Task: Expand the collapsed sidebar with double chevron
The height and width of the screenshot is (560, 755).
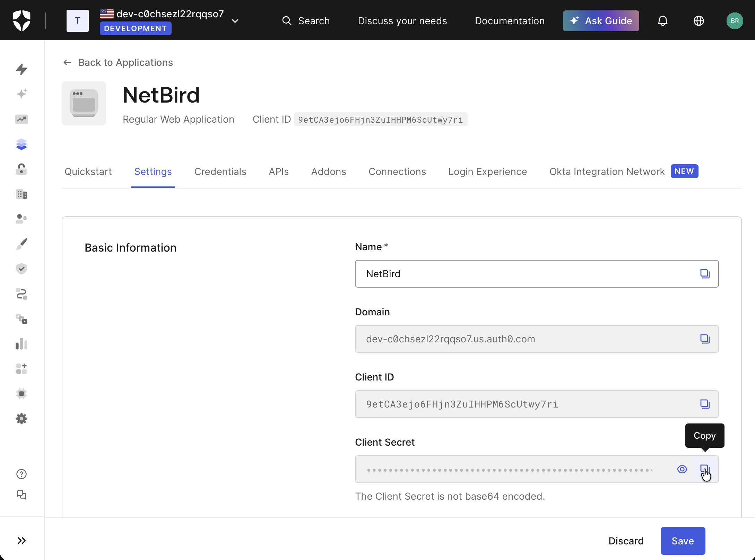Action: click(21, 541)
